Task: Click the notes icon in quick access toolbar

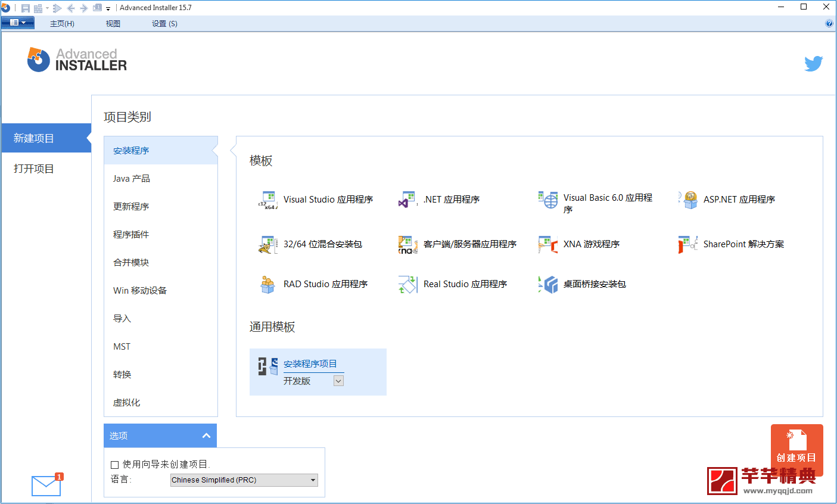Action: click(97, 8)
